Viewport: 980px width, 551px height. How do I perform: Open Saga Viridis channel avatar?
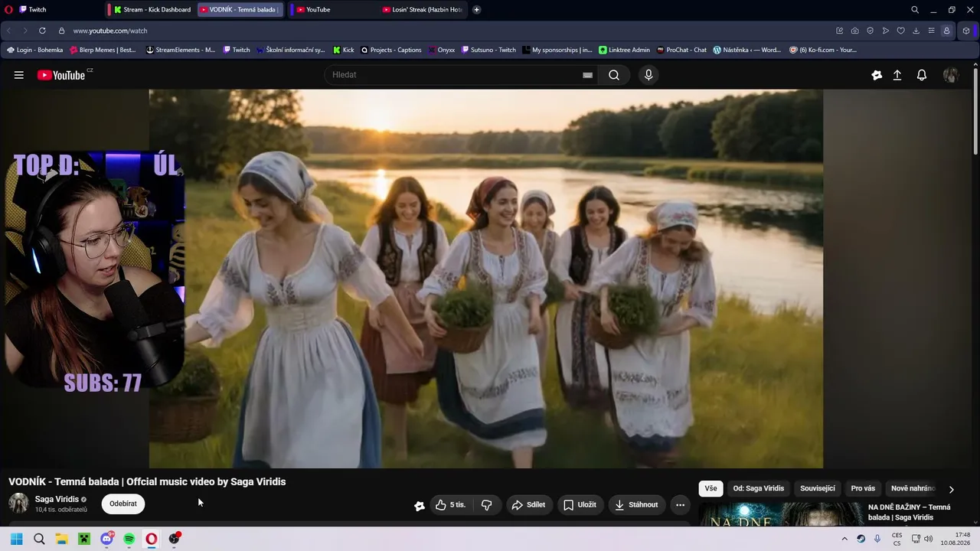(18, 504)
